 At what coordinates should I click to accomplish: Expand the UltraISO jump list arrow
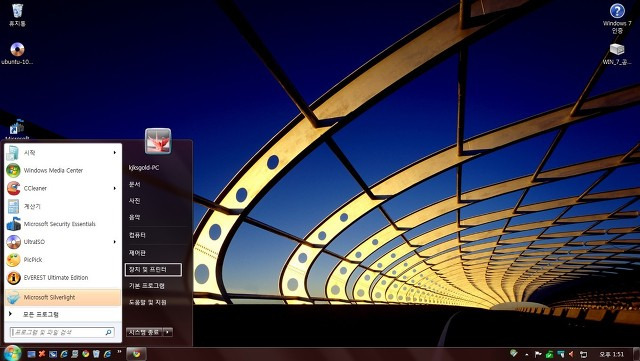[115, 242]
